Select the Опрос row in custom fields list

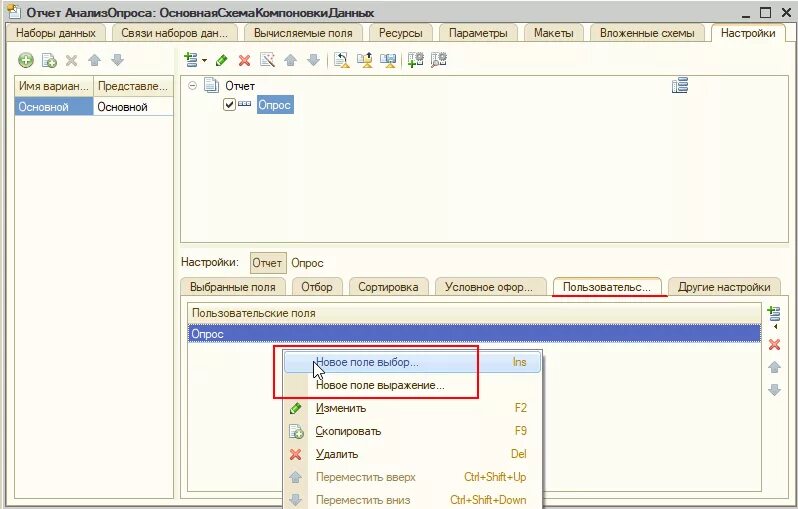pyautogui.click(x=474, y=334)
